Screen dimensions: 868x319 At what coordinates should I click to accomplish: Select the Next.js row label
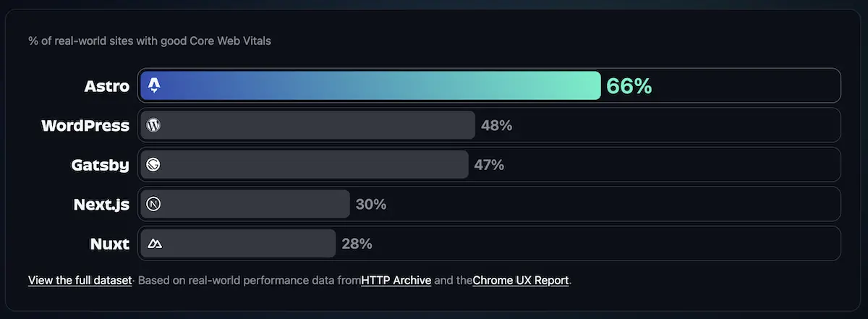coord(102,204)
